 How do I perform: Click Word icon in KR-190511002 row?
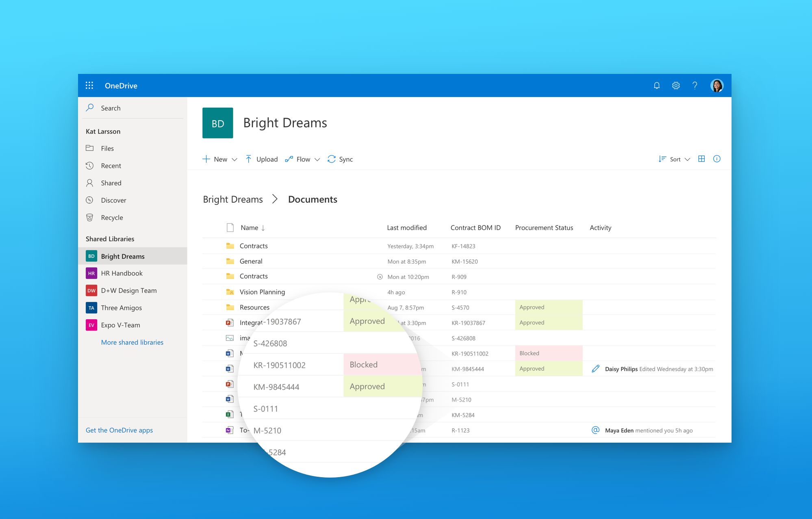[230, 353]
